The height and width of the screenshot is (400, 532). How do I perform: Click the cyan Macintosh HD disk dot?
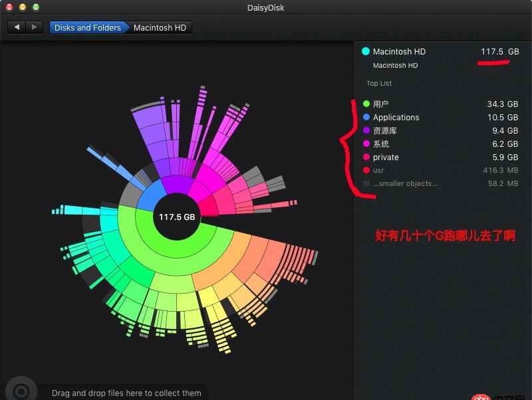coord(365,51)
